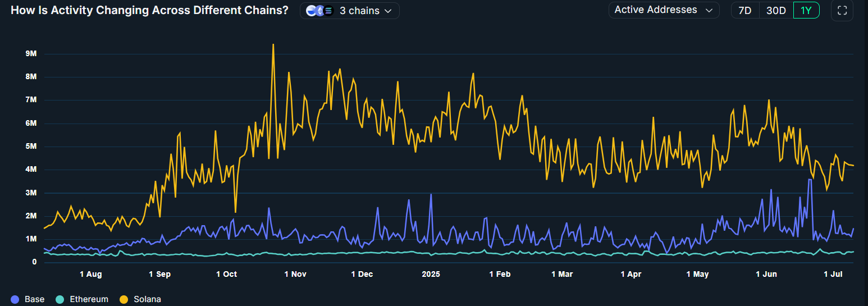Click the stacked chain logos icon
Image resolution: width=868 pixels, height=306 pixels.
(x=319, y=11)
